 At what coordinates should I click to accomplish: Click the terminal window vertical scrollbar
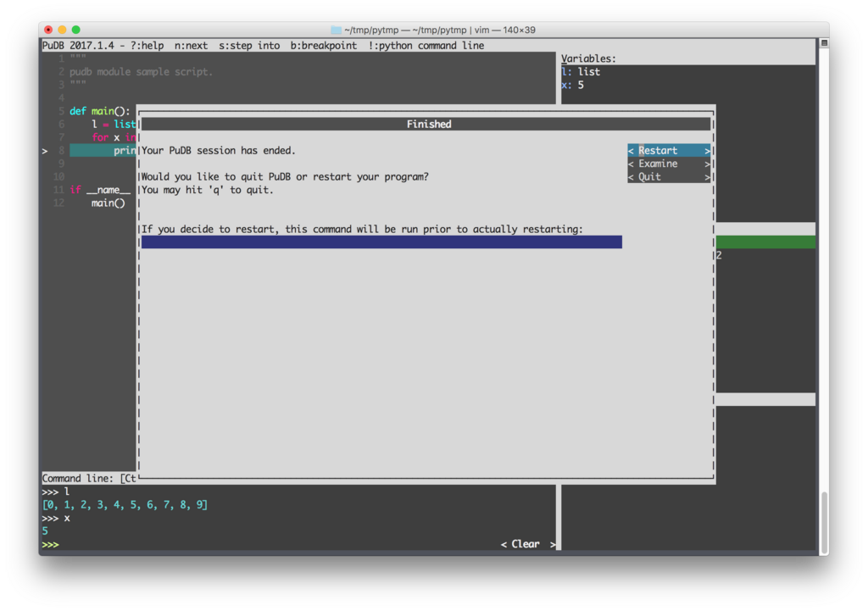pos(824,523)
